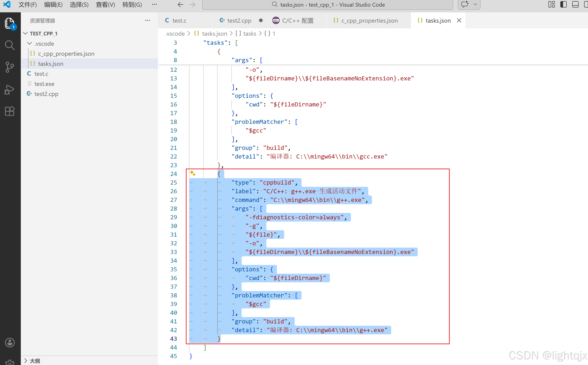Open the Accounts menu icon

point(10,342)
